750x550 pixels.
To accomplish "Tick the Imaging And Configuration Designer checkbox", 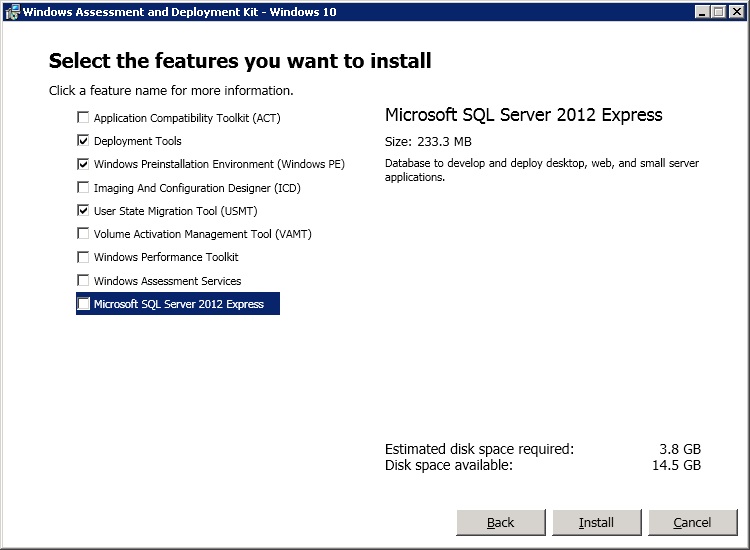I will point(84,188).
